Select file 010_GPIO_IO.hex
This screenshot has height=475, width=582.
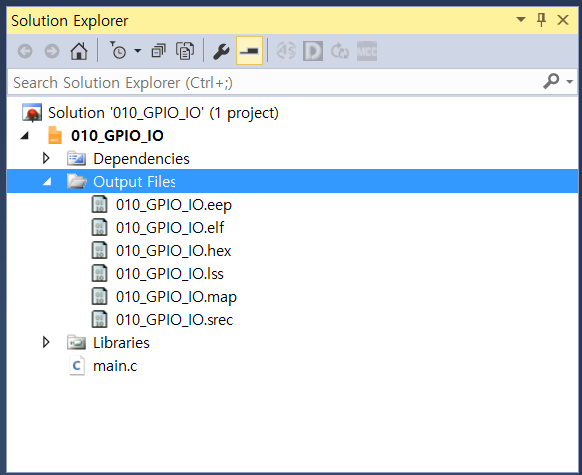[173, 251]
